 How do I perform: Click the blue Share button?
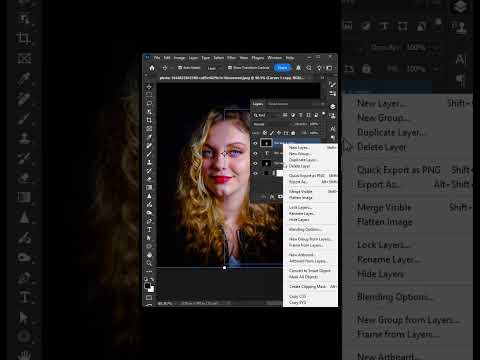click(x=282, y=68)
